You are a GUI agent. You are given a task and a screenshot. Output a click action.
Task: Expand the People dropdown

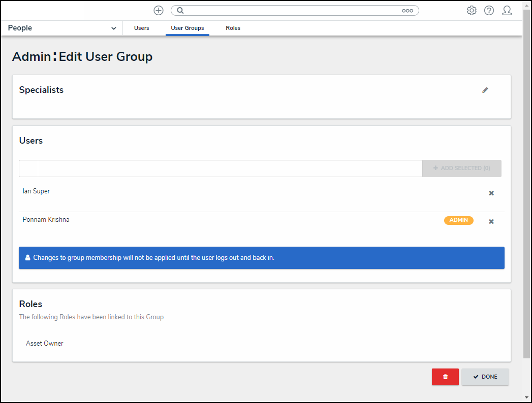[x=113, y=28]
